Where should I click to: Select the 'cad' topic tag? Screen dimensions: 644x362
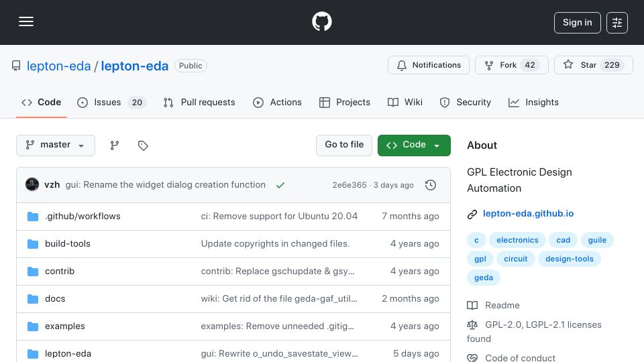(x=563, y=240)
